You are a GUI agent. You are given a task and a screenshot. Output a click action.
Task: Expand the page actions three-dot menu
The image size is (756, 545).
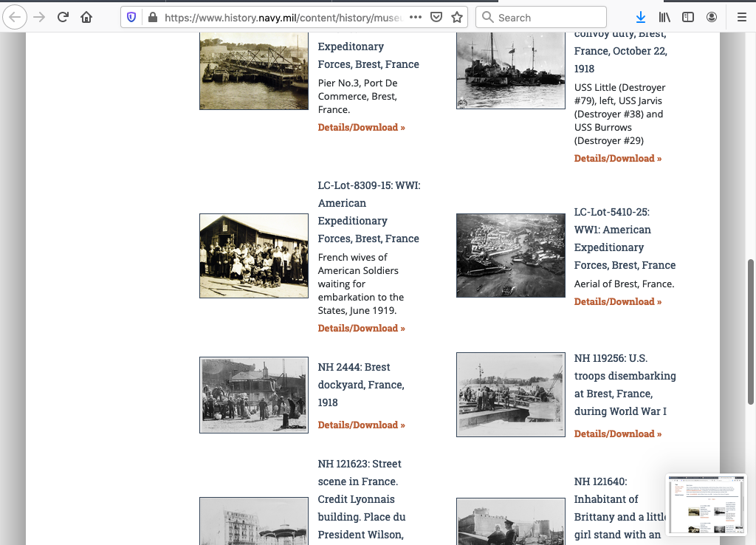click(x=415, y=17)
